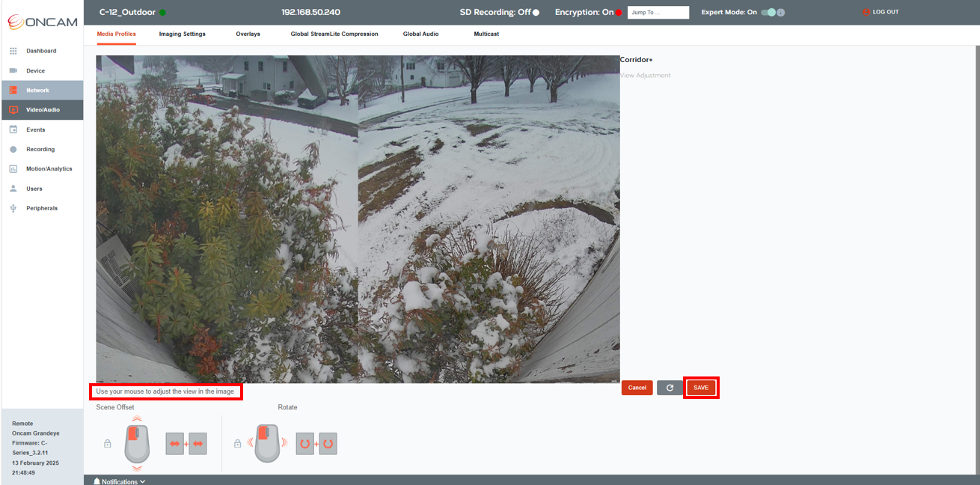980x485 pixels.
Task: Click the right panel of camera view
Action: click(489, 219)
